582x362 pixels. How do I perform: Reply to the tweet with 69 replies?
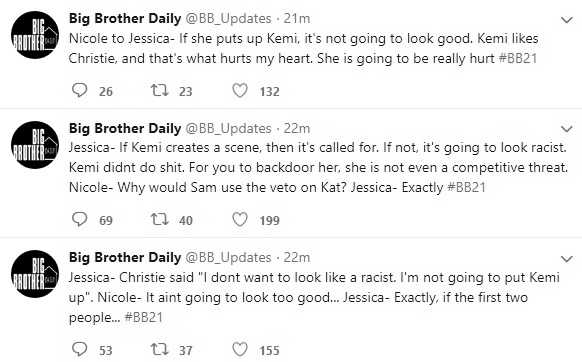click(79, 219)
